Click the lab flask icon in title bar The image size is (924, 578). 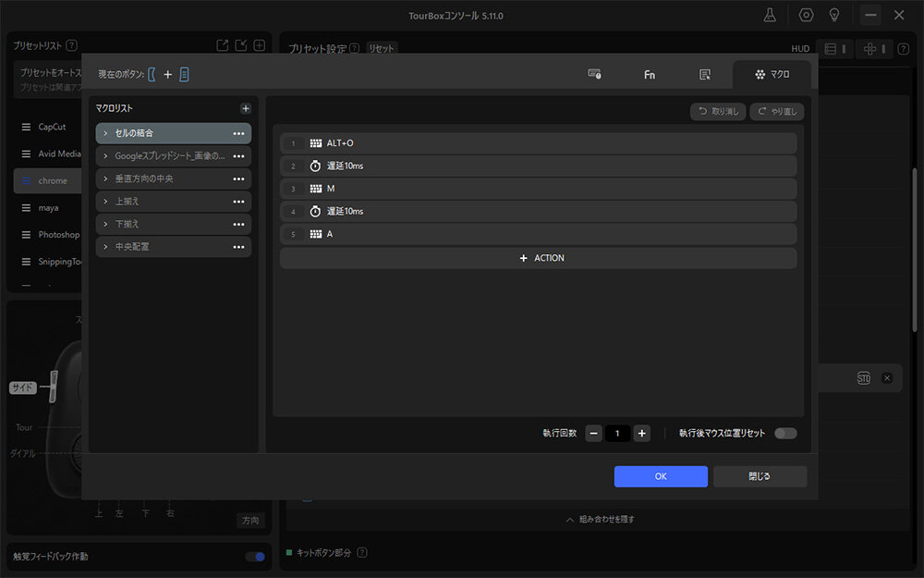click(x=769, y=16)
